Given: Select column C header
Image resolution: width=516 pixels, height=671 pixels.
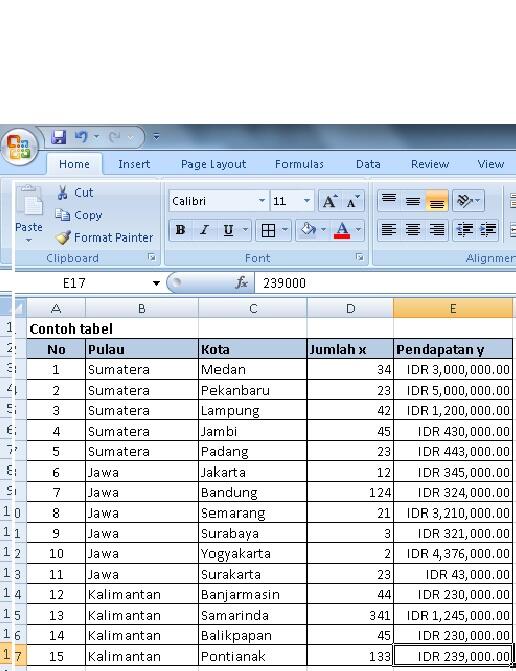Looking at the screenshot, I should 253,308.
